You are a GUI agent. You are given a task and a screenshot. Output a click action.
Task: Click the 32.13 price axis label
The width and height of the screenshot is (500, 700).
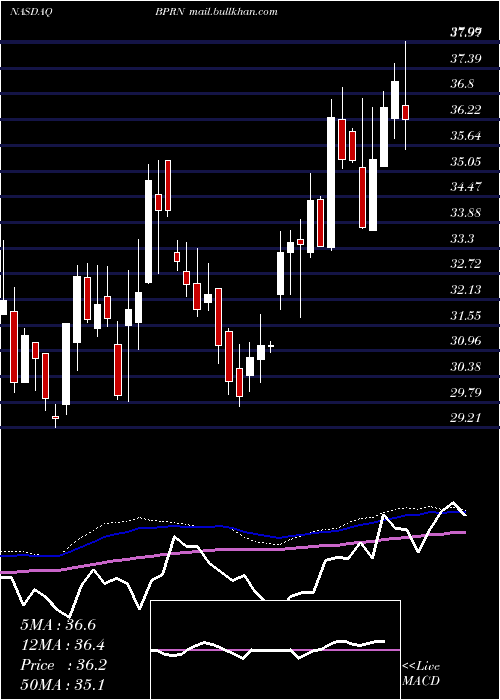coord(466,290)
